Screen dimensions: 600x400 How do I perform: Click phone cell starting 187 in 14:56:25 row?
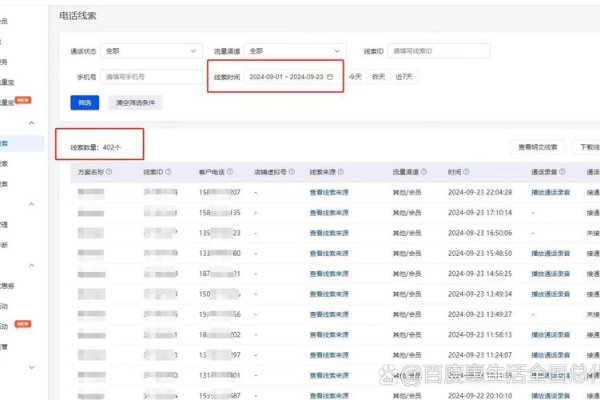(x=220, y=274)
